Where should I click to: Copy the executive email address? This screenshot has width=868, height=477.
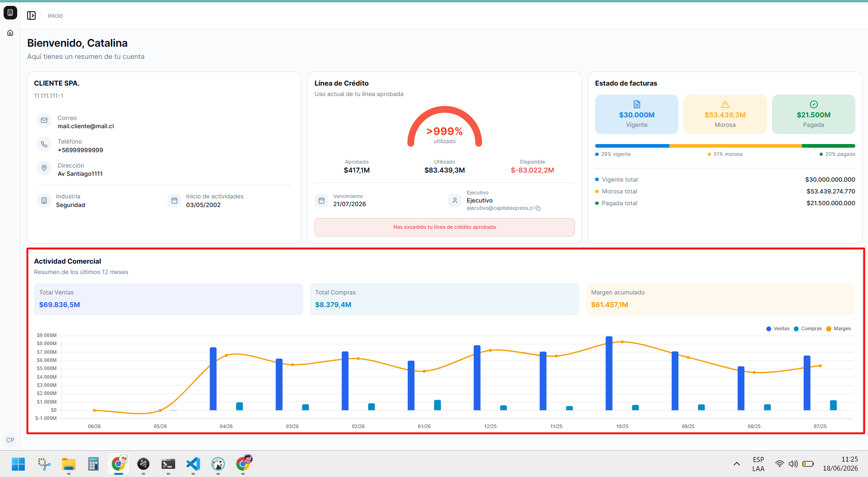[538, 208]
